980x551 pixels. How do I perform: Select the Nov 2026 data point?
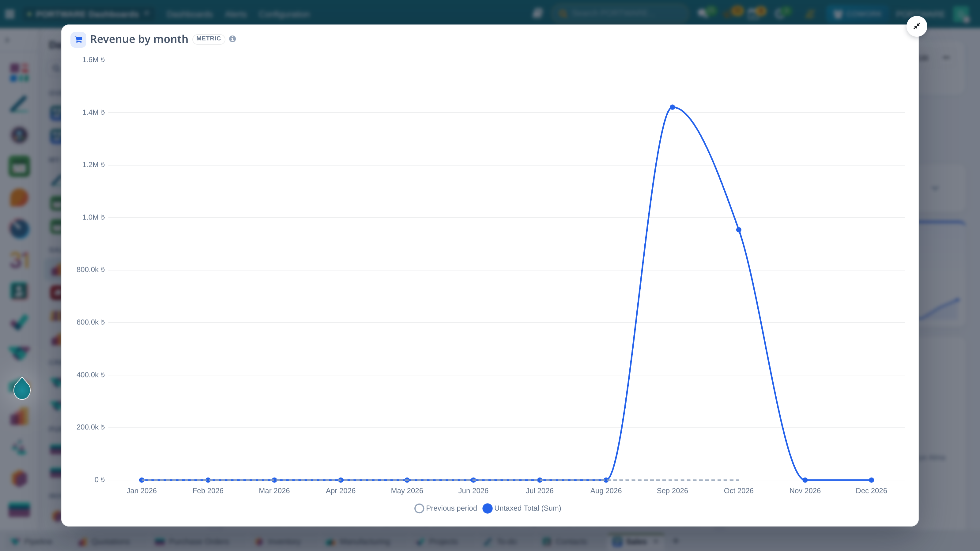tap(805, 480)
